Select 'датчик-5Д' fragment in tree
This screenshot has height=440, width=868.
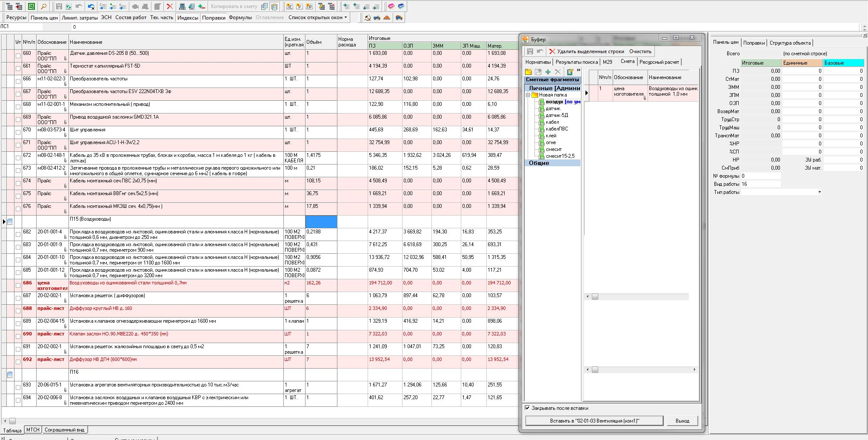click(557, 115)
